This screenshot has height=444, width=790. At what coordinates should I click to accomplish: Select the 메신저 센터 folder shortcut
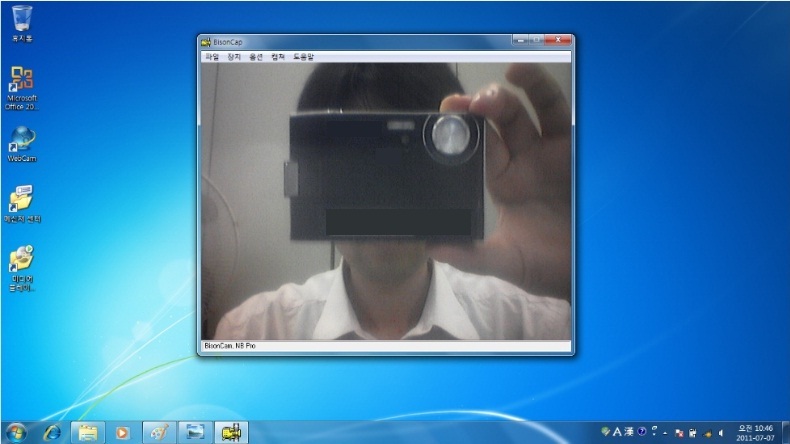pos(22,204)
